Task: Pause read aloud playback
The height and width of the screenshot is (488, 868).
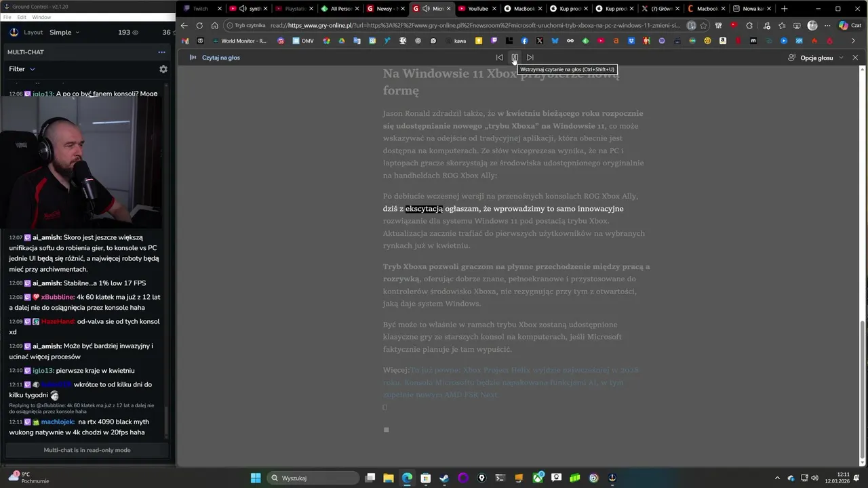Action: [x=515, y=58]
